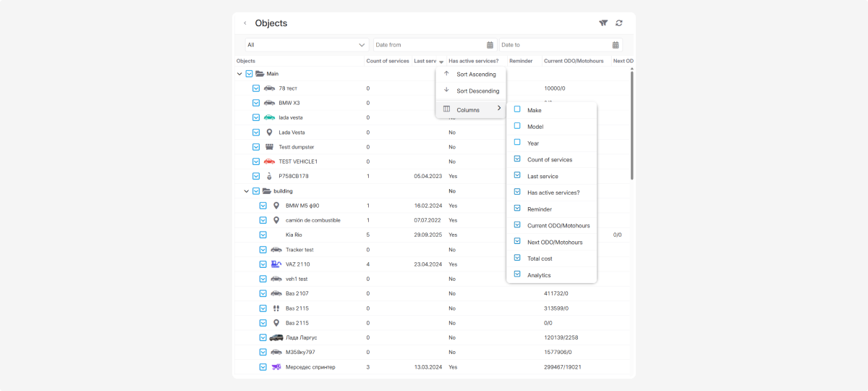
Task: Click the back arrow beside Objects title
Action: point(245,23)
